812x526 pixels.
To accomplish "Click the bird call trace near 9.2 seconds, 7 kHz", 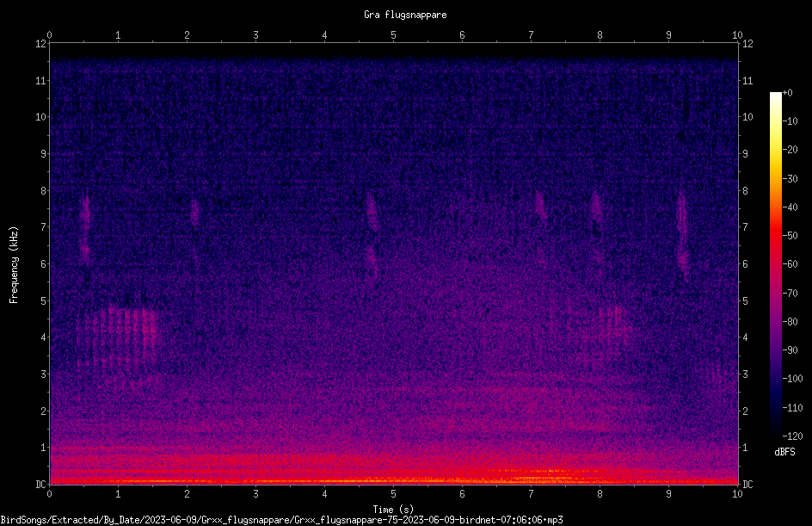I will (682, 234).
